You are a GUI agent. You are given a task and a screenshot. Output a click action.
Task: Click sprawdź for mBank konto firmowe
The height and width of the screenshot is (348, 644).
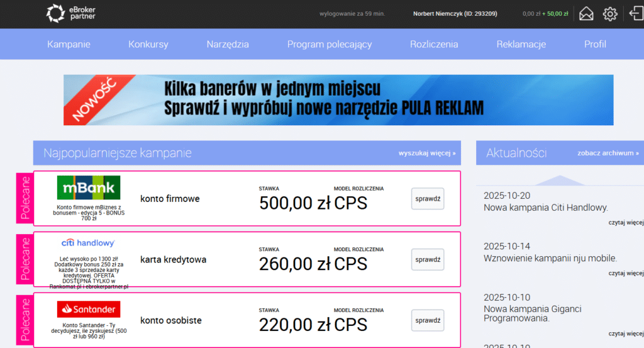click(x=428, y=199)
